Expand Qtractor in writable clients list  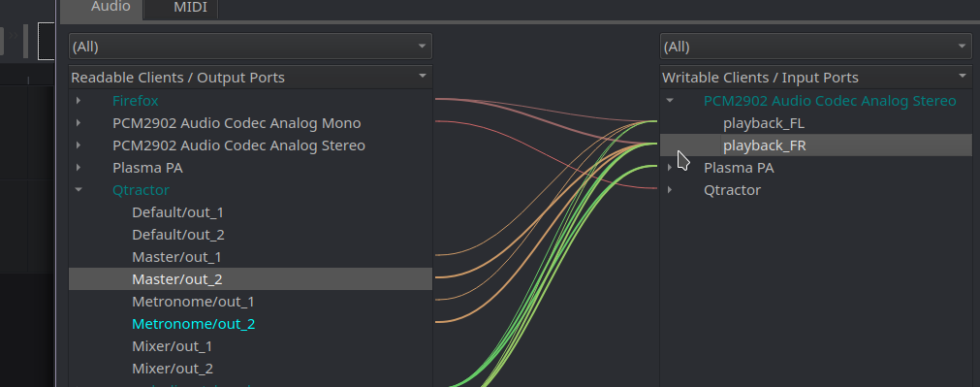tap(670, 189)
